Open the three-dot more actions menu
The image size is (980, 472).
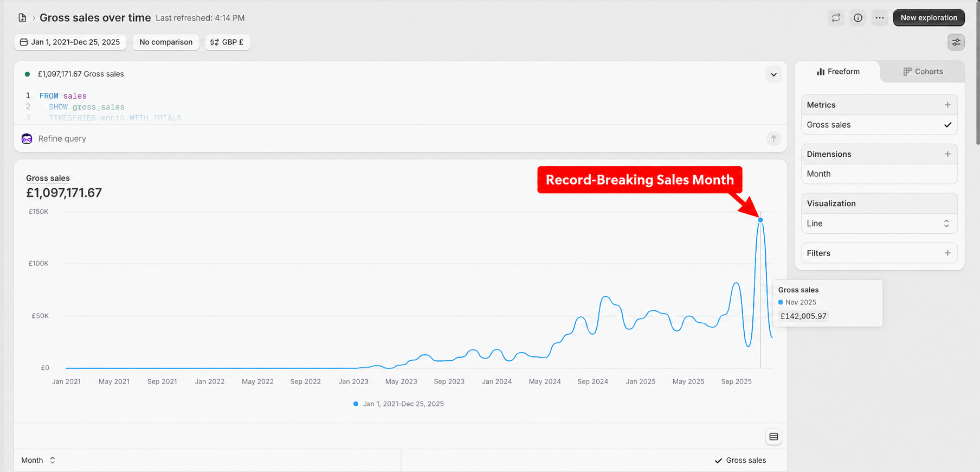click(x=880, y=18)
